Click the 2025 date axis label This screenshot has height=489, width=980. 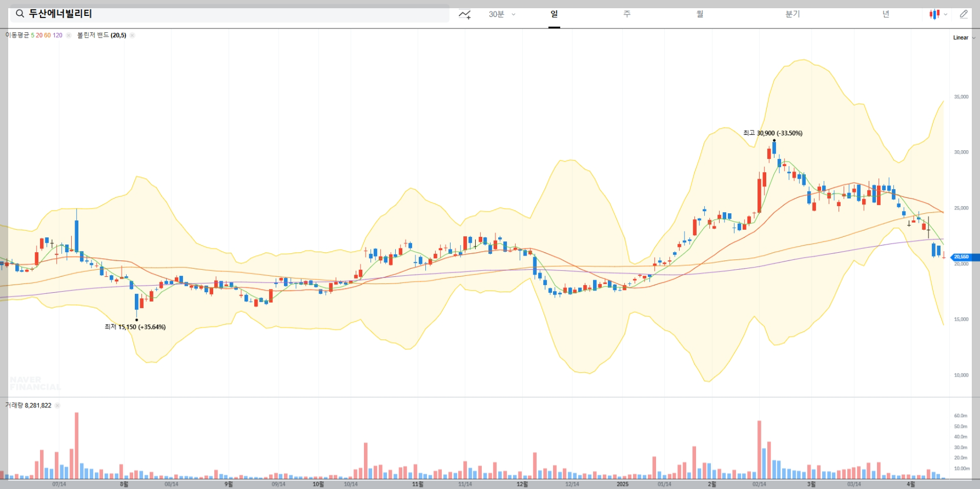point(623,484)
